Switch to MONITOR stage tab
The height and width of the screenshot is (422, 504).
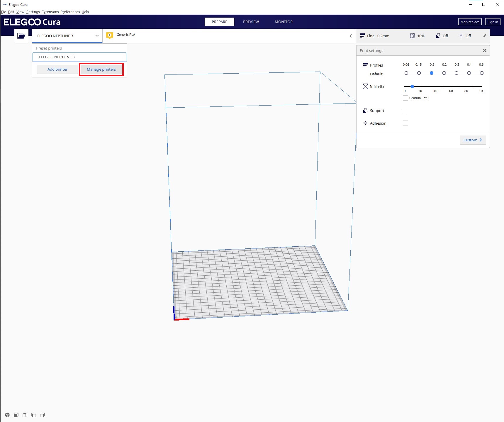click(x=284, y=22)
